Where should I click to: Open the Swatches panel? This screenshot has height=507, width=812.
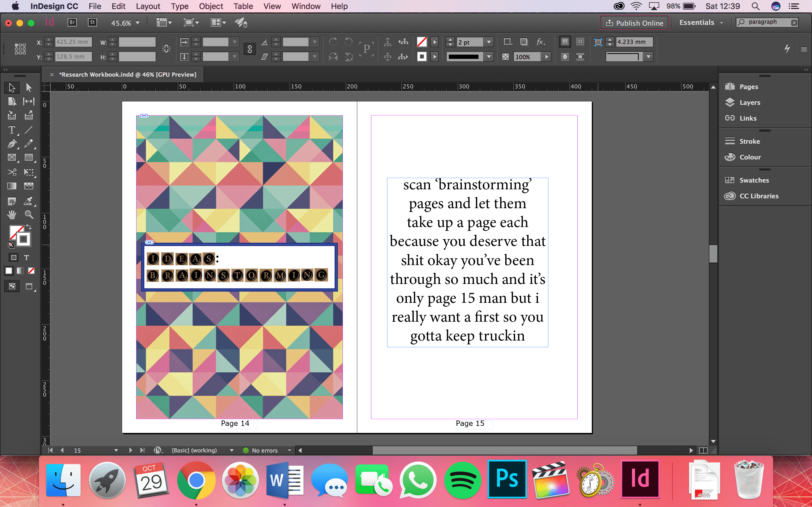pos(754,180)
